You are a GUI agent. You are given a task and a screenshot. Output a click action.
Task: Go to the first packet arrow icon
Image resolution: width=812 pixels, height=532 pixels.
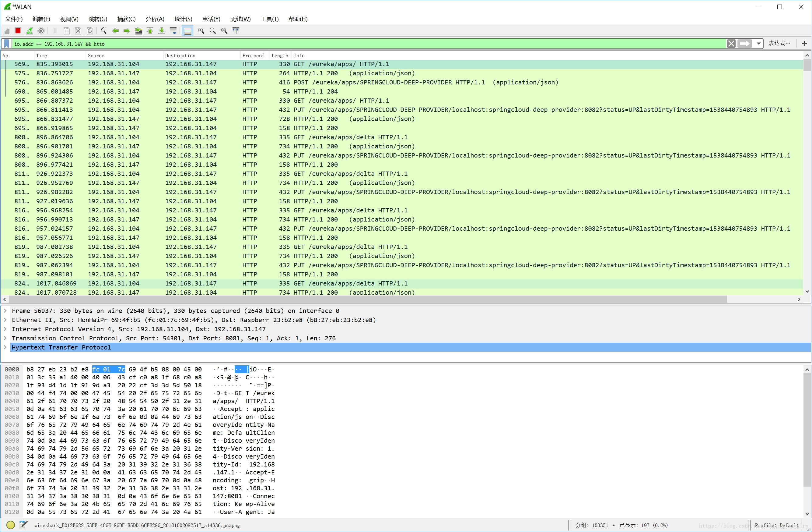point(150,31)
